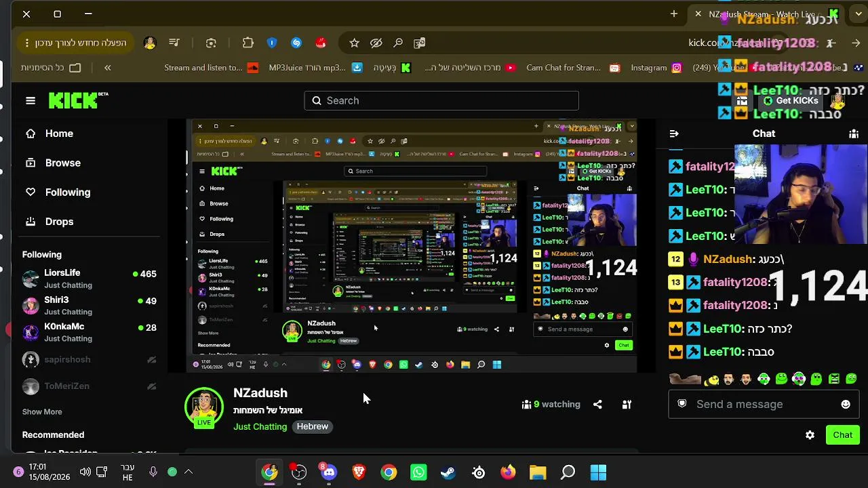Open Chrome media controls icon
The image size is (868, 488).
click(x=174, y=43)
